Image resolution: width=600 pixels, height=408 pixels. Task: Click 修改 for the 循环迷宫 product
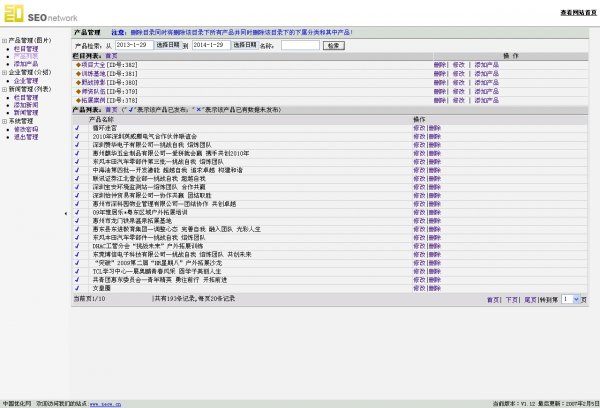[x=419, y=128]
